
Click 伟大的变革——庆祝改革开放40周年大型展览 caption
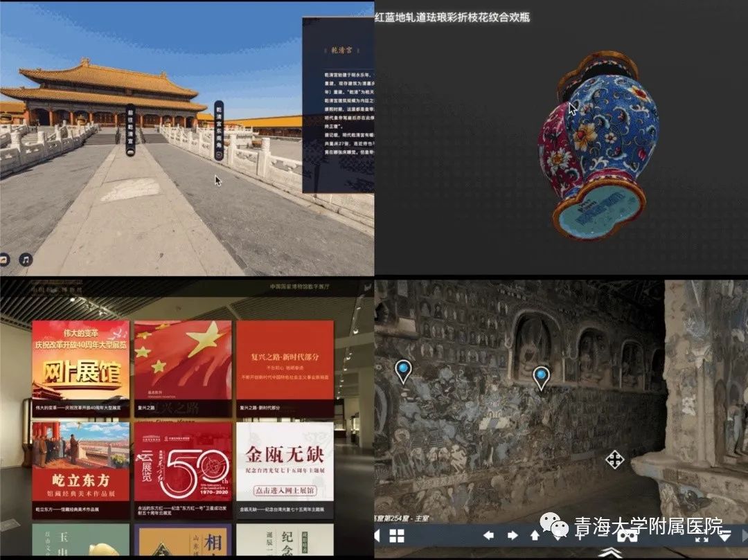coord(78,408)
